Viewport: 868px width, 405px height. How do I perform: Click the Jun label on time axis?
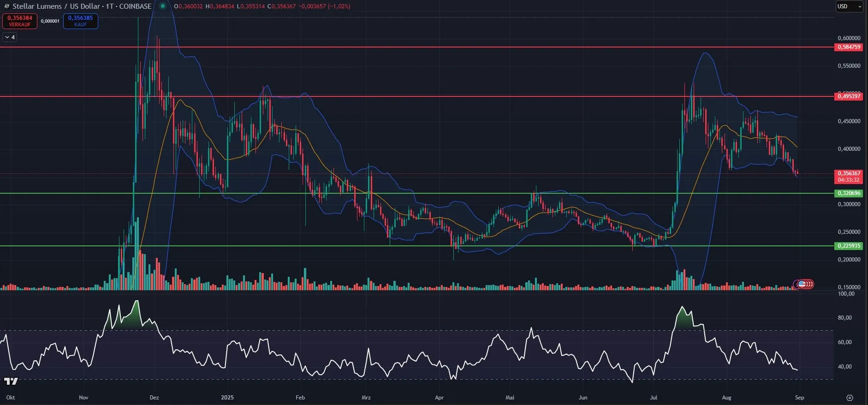click(583, 398)
